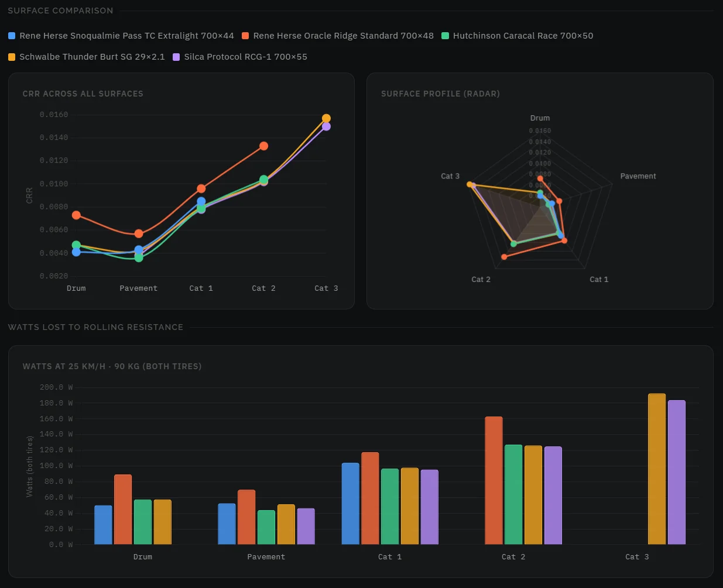
Task: Click the 0.0160 tick on the CRR line chart axis
Action: tap(54, 115)
